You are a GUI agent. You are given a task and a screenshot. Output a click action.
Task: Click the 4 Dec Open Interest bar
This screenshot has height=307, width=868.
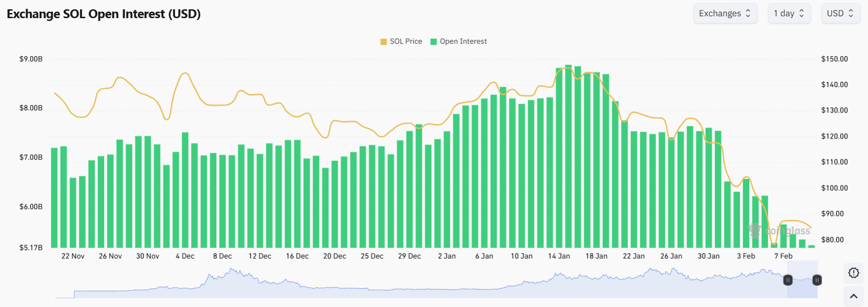(185, 191)
